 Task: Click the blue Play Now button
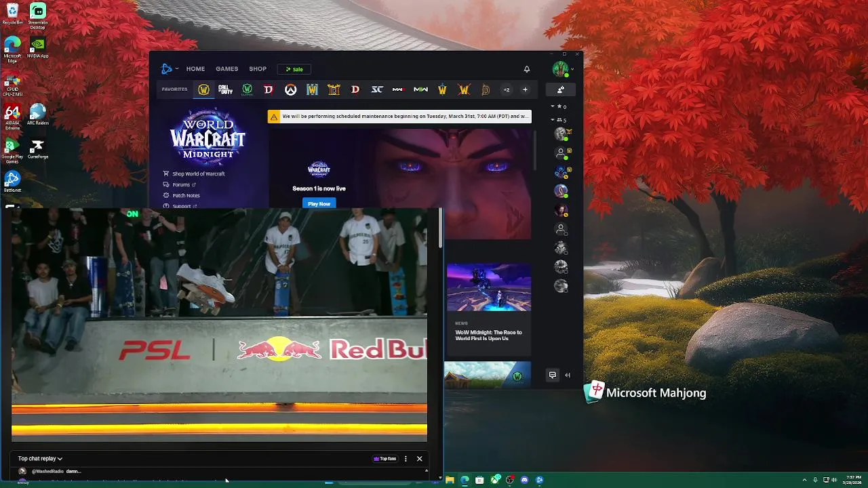(x=319, y=203)
